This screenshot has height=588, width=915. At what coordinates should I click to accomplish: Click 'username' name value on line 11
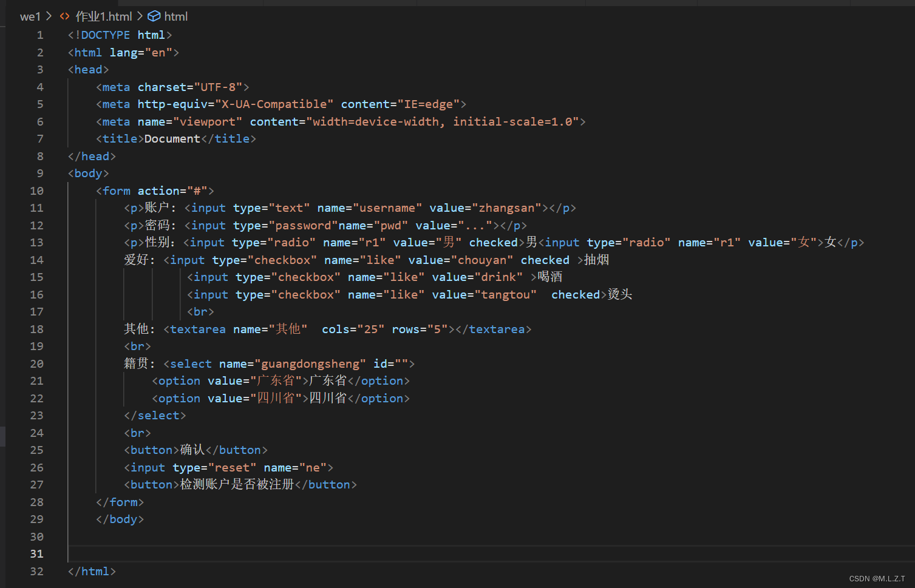point(387,208)
